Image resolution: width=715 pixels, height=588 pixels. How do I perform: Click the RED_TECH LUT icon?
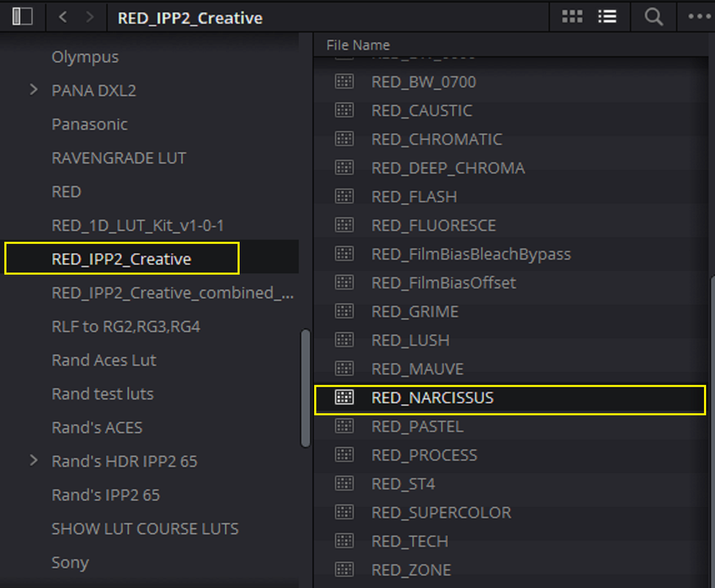tap(344, 541)
